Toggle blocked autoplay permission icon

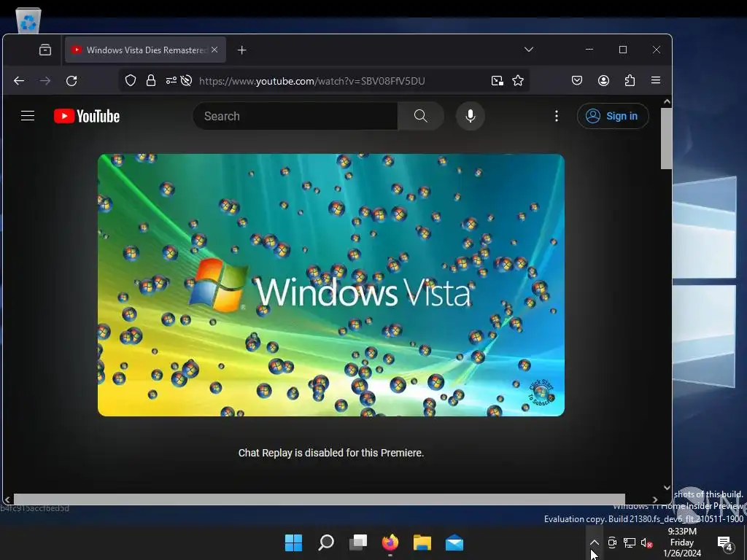(186, 80)
